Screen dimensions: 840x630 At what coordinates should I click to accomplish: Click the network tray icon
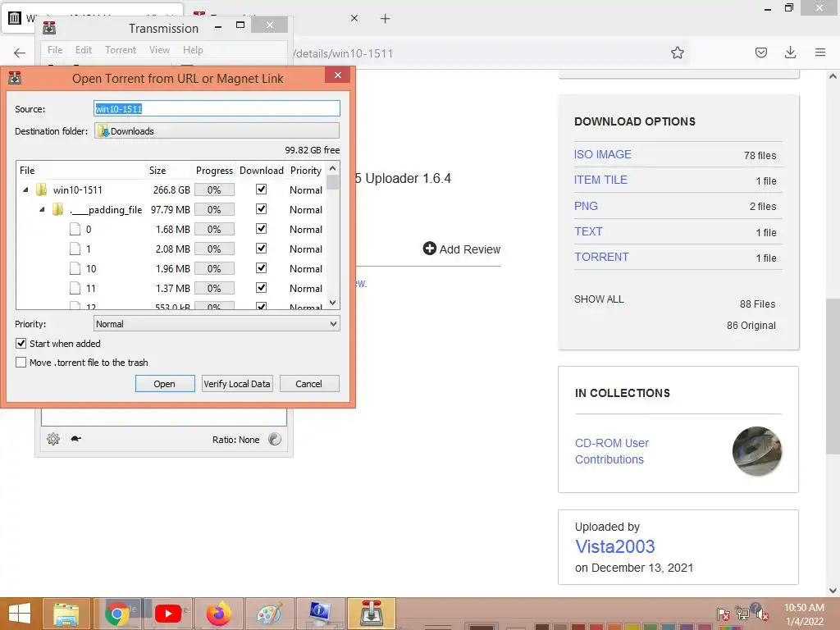point(742,614)
